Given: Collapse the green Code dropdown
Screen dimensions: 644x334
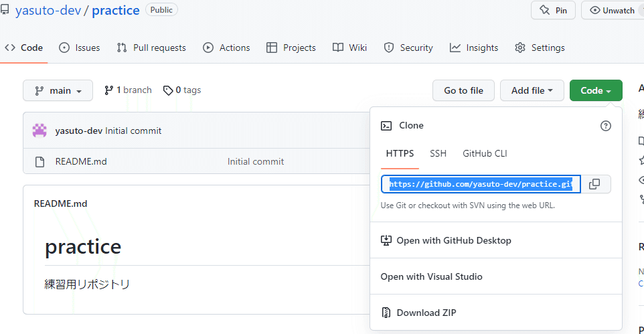Looking at the screenshot, I should pyautogui.click(x=596, y=90).
